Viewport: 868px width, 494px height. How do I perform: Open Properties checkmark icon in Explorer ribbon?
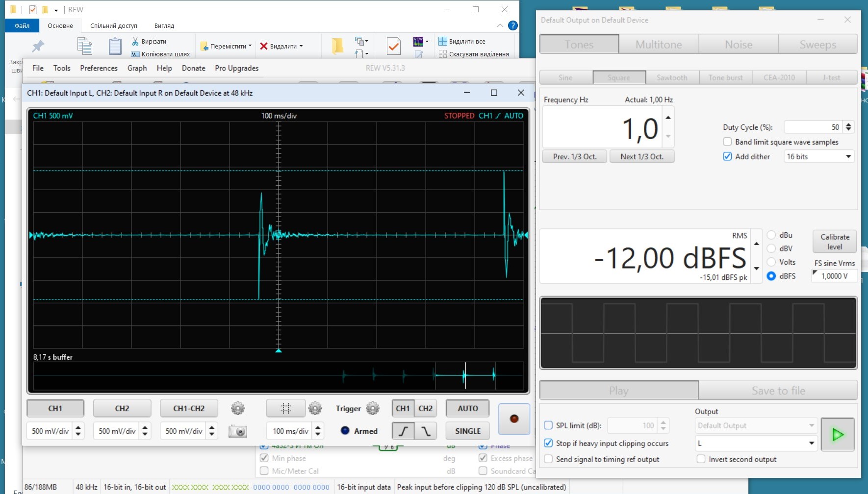[x=393, y=46]
